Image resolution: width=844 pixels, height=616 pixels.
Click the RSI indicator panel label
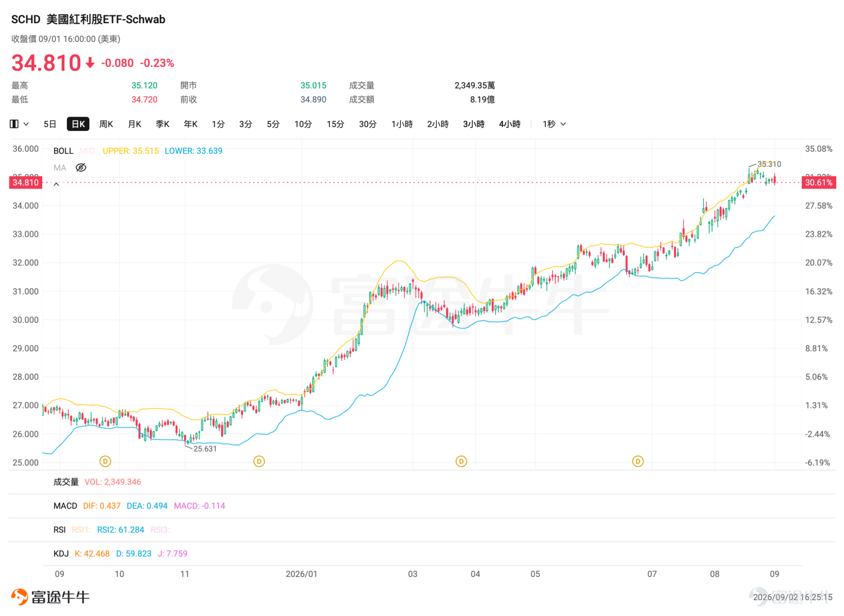pyautogui.click(x=60, y=530)
